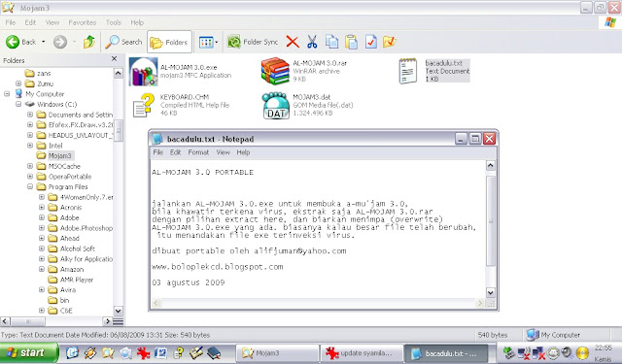Open the Favorites menu in Explorer
622x364 pixels.
click(x=82, y=22)
